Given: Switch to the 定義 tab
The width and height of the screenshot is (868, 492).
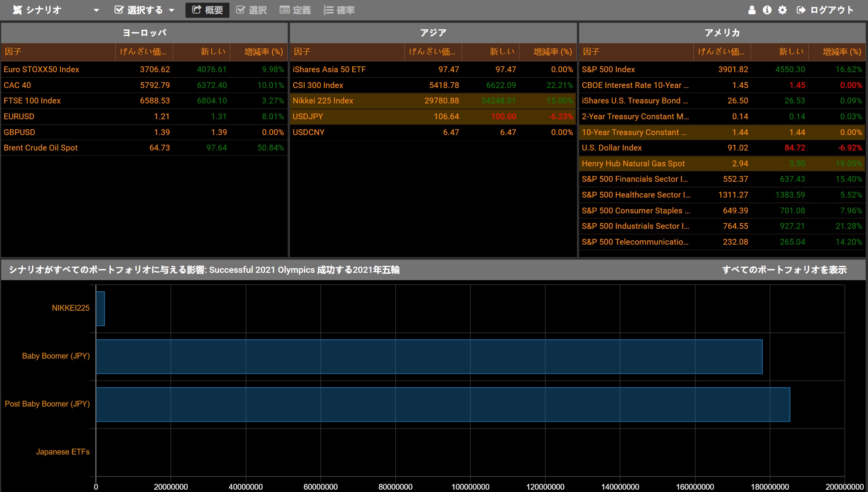Looking at the screenshot, I should click(x=295, y=10).
